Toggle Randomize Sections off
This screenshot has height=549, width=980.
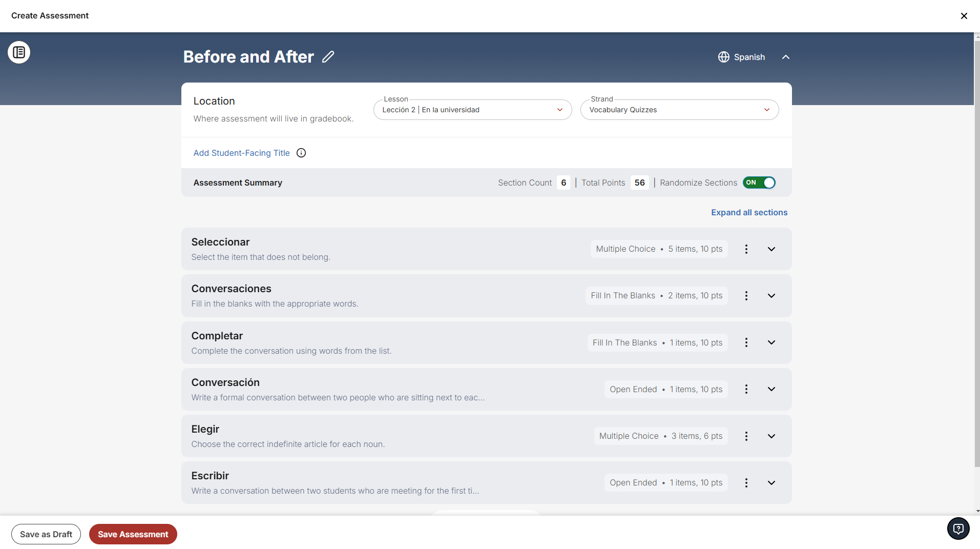point(759,182)
